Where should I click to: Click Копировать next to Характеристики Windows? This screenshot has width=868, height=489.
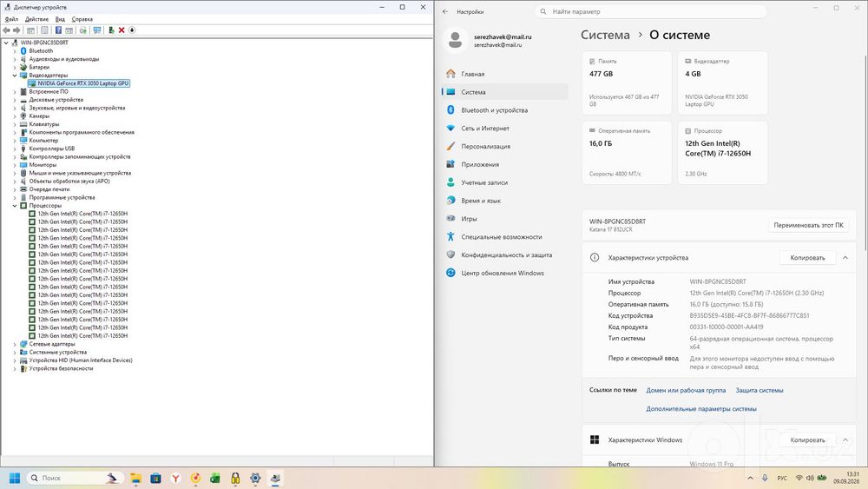coord(807,439)
